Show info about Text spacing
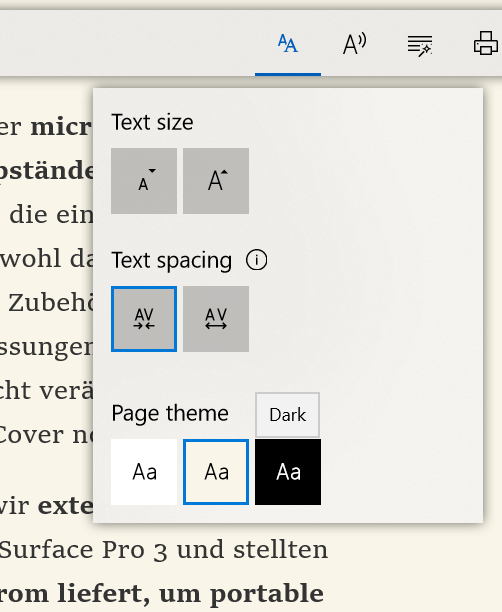Image resolution: width=502 pixels, height=612 pixels. (256, 260)
